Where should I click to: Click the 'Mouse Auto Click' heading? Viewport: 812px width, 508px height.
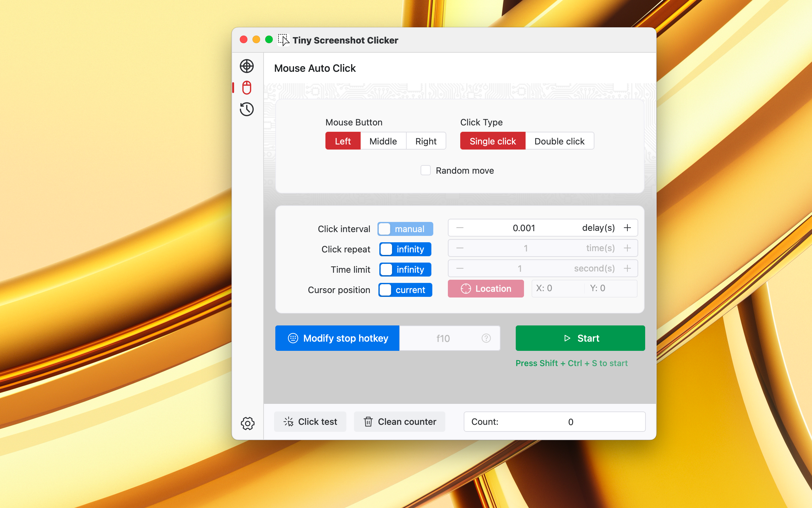[315, 68]
